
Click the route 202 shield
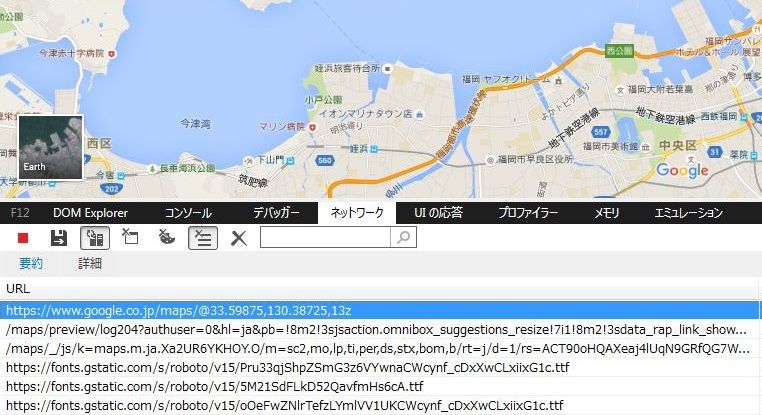(111, 189)
